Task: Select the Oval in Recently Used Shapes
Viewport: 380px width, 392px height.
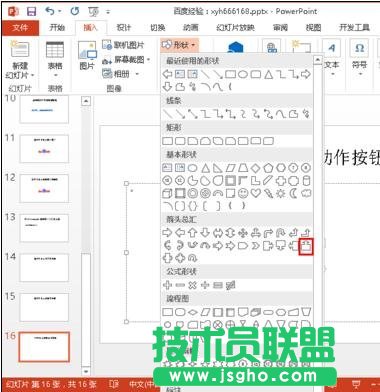Action: click(x=243, y=74)
